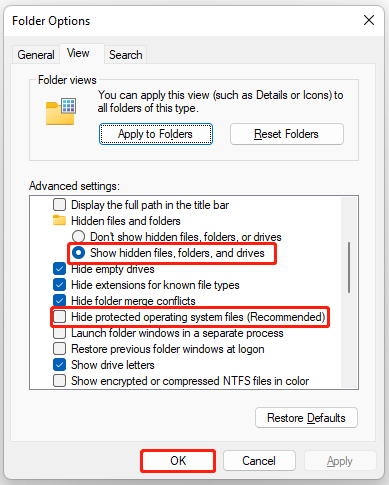Uncheck Hide empty drives
Image resolution: width=389 pixels, height=485 pixels.
pos(59,269)
